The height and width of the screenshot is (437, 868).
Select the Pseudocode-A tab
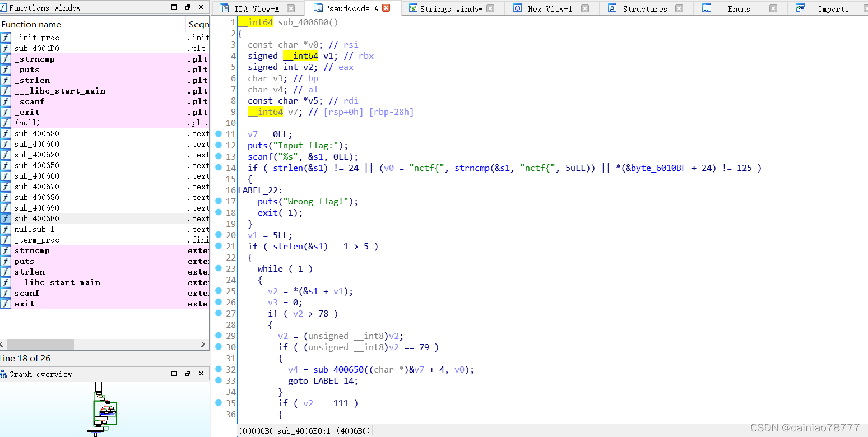point(351,8)
